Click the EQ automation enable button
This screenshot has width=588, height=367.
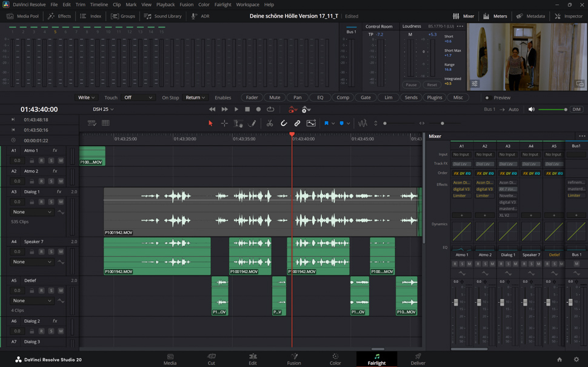click(320, 98)
